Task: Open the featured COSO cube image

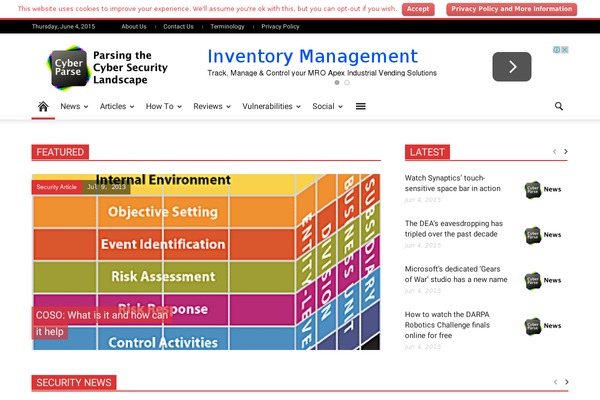Action: [x=206, y=262]
